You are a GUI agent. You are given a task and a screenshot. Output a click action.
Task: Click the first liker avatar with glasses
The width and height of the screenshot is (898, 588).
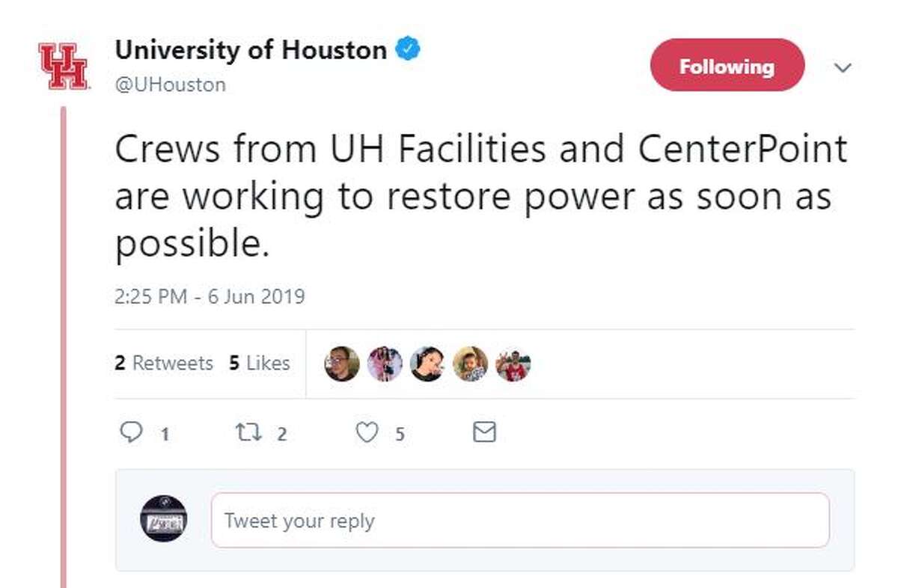(341, 364)
